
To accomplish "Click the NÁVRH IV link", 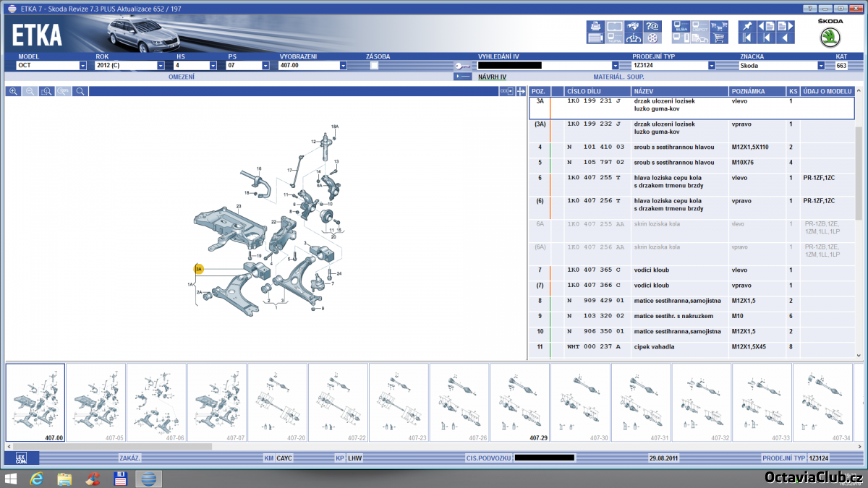I will click(492, 76).
